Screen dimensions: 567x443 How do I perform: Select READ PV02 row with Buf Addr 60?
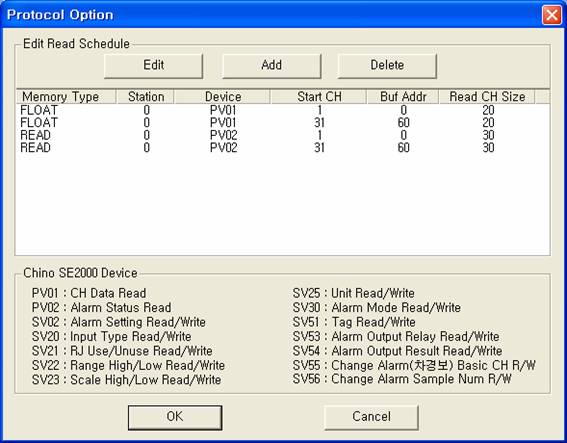(x=283, y=148)
